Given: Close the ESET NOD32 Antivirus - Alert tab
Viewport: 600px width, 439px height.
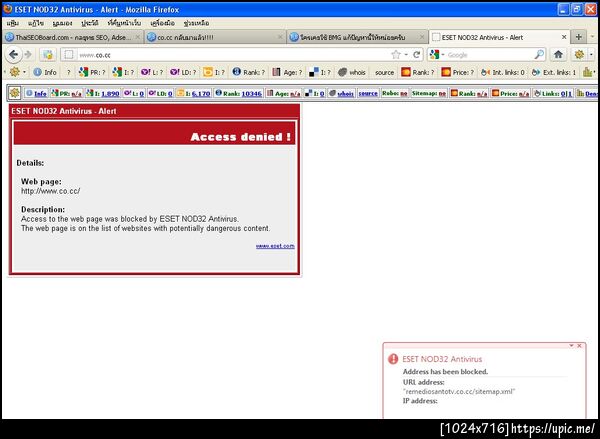Looking at the screenshot, I should click(x=564, y=37).
